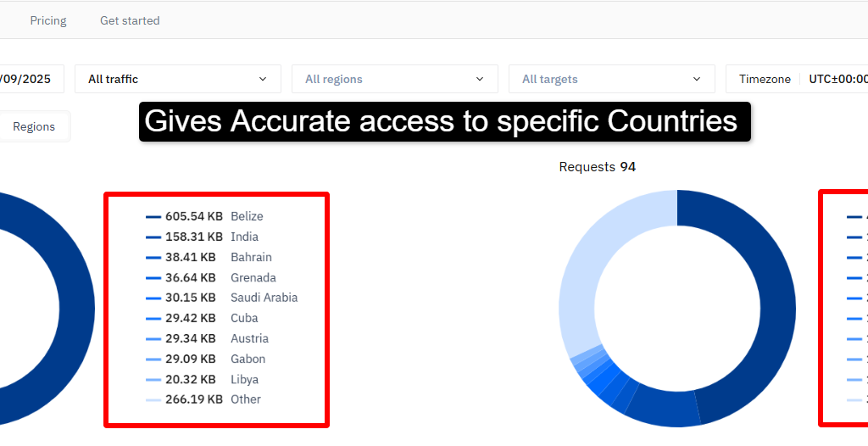Click the Saudi Arabia legend color marker
Image resolution: width=868 pixels, height=446 pixels.
pos(153,298)
